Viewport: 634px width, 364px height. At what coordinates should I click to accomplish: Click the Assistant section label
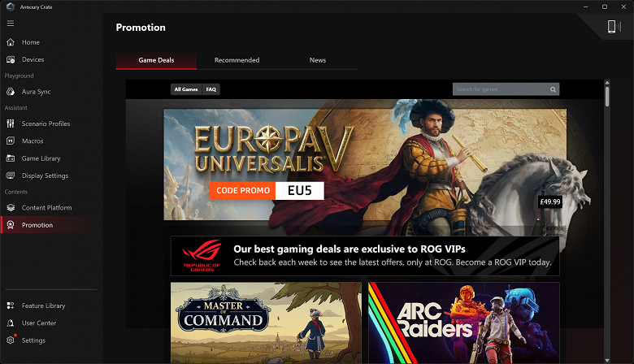click(15, 108)
